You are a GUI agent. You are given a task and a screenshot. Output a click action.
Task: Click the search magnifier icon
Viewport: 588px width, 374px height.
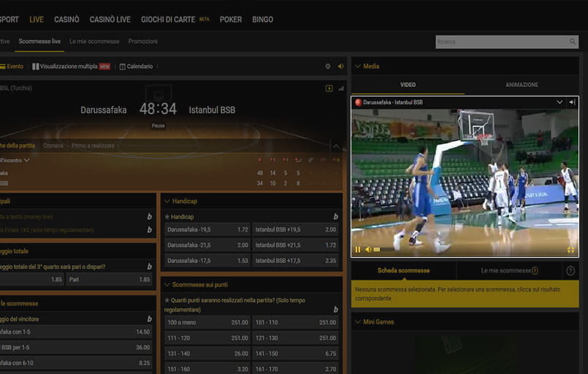[x=572, y=42]
